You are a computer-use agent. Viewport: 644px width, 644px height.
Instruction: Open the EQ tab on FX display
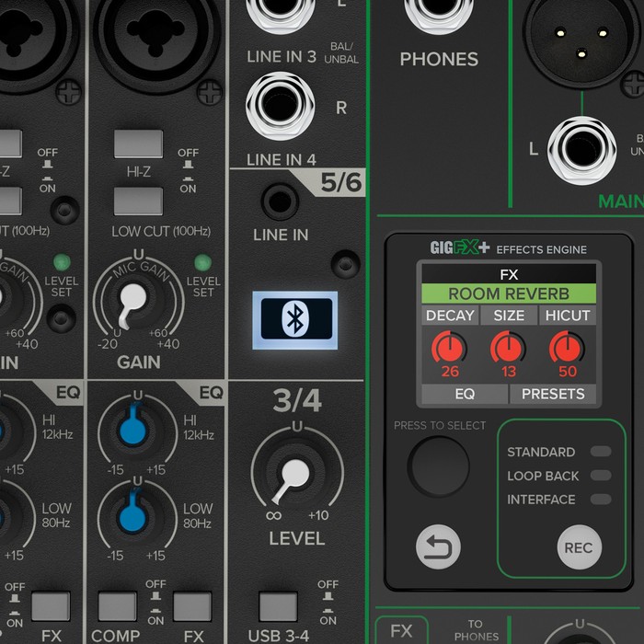point(465,394)
